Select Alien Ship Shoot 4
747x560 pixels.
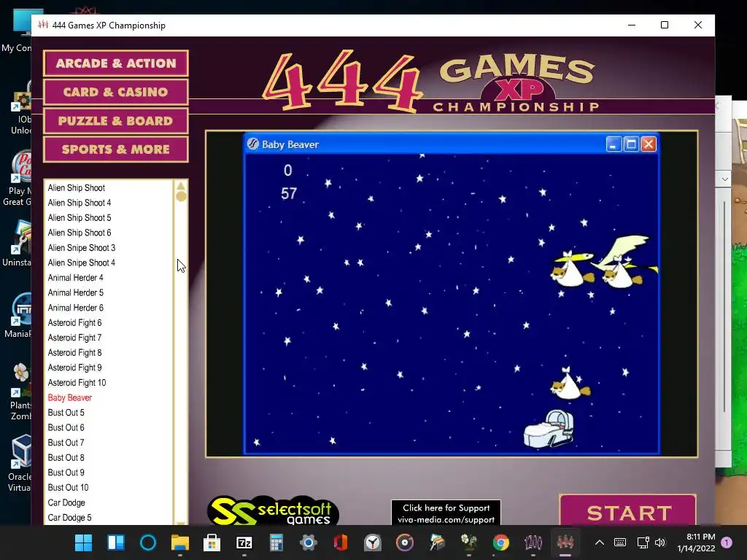(x=79, y=203)
